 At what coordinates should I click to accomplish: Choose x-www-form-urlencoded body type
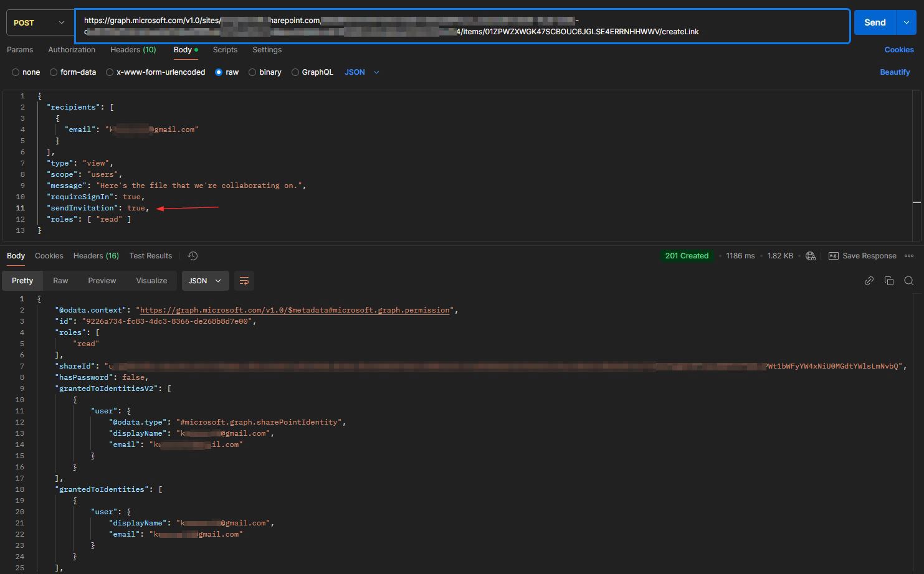tap(155, 72)
